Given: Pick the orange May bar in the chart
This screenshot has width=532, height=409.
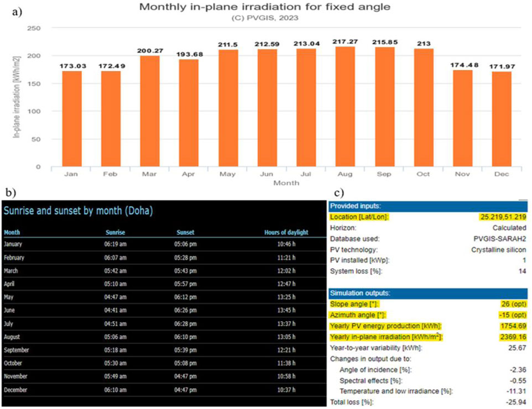Looking at the screenshot, I should (228, 108).
